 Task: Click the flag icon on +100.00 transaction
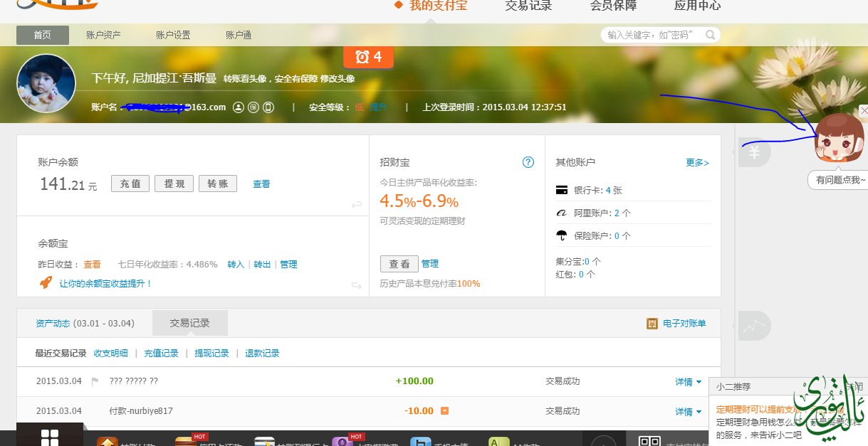[95, 381]
